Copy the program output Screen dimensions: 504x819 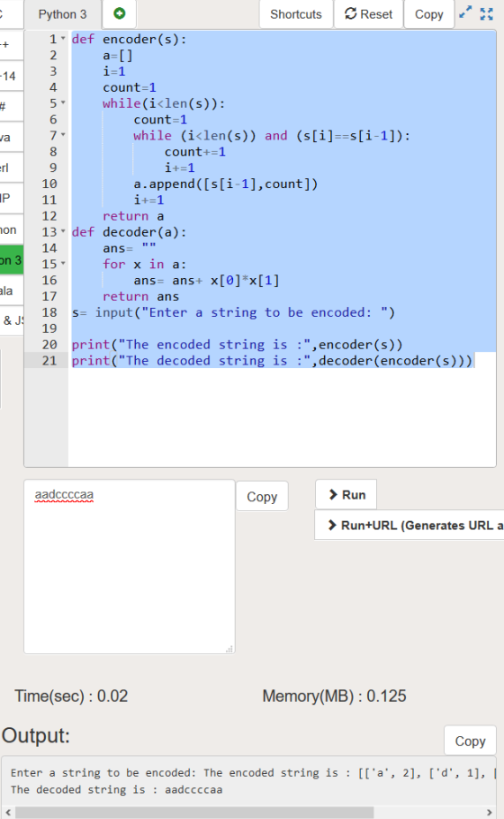470,741
